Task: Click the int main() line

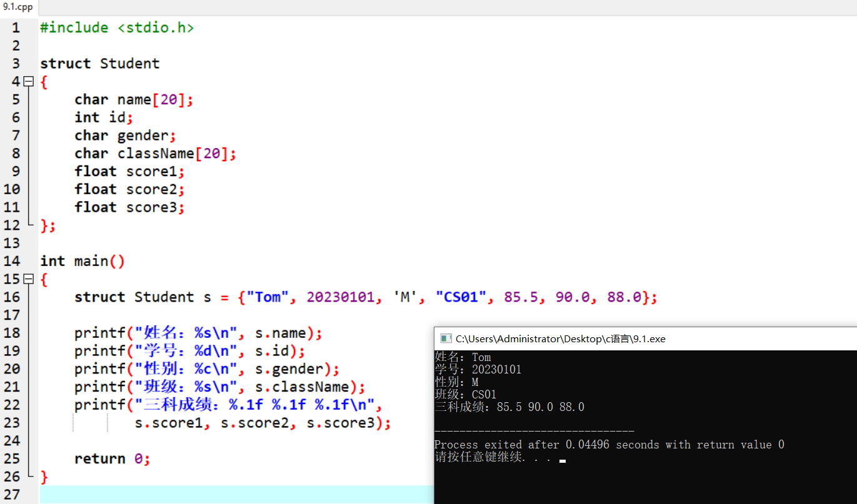Action: [83, 261]
